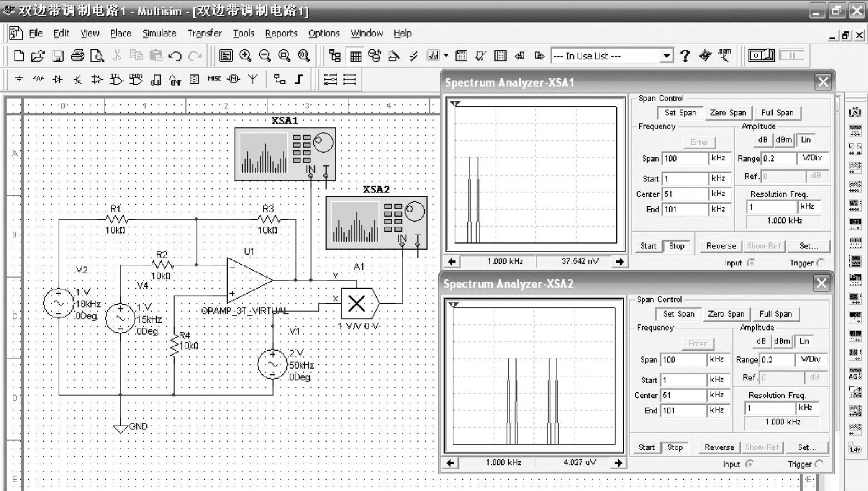
Task: Open the Grapher icon in toolbar
Action: [x=433, y=55]
